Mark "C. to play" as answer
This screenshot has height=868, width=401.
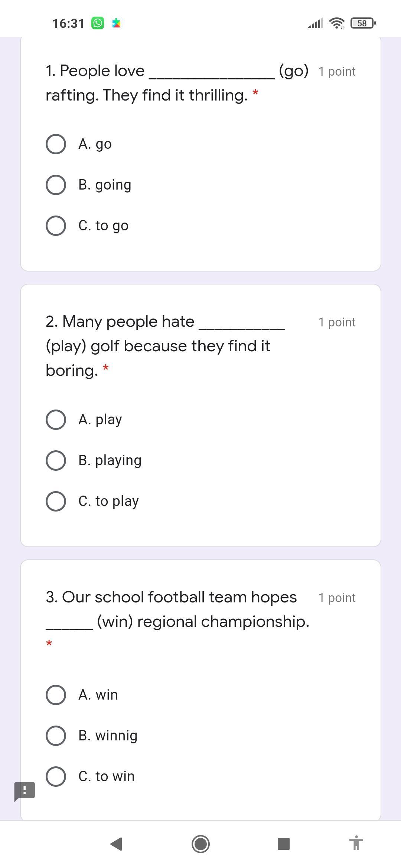56,501
